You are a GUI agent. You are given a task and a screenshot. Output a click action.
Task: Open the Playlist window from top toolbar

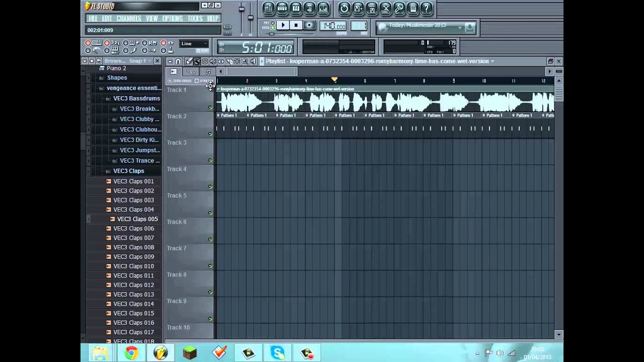268,9
